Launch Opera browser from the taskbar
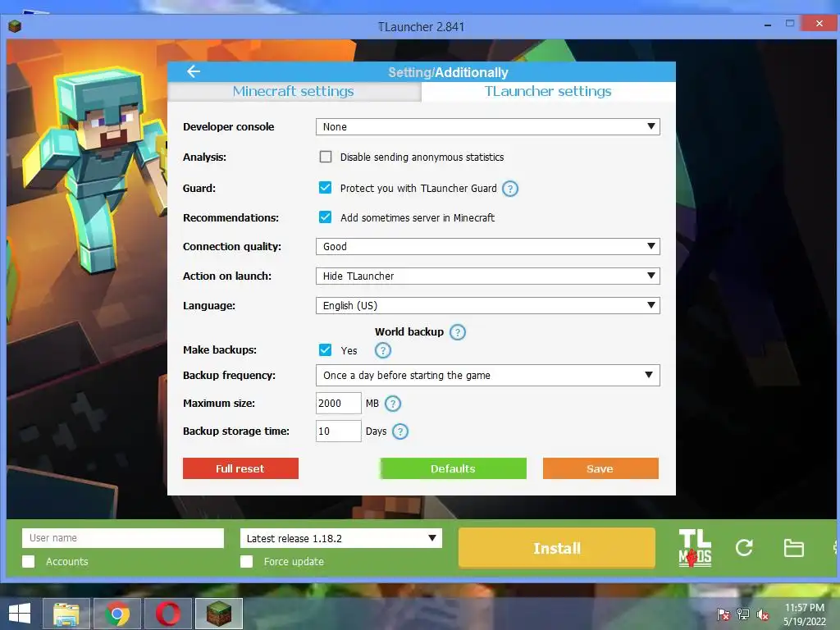This screenshot has width=840, height=630. [168, 614]
